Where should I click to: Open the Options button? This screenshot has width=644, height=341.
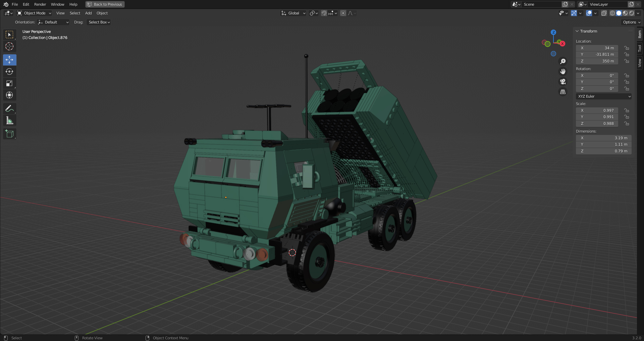click(632, 22)
